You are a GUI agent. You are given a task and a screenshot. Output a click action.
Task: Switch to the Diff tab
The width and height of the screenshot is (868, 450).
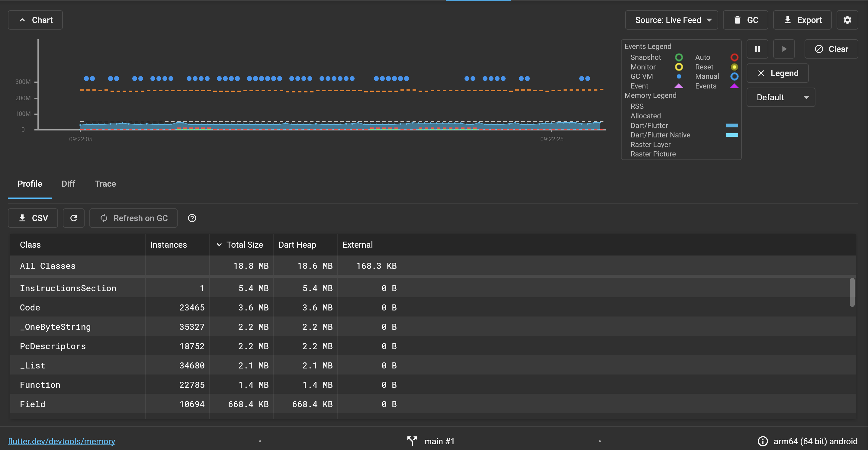68,184
